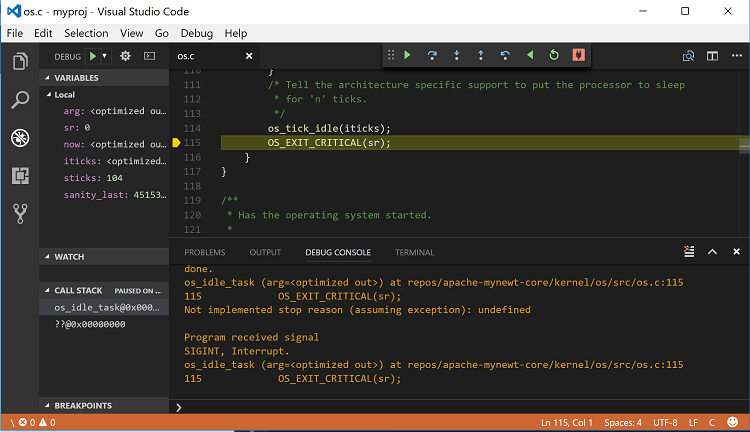Split the editor

[712, 56]
